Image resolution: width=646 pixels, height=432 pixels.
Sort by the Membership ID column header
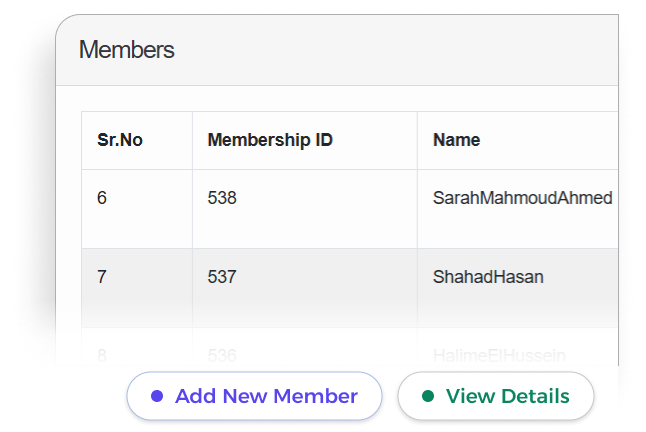pos(270,140)
